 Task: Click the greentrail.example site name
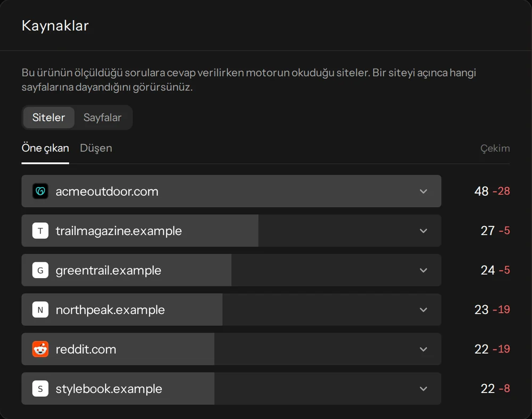click(x=108, y=271)
